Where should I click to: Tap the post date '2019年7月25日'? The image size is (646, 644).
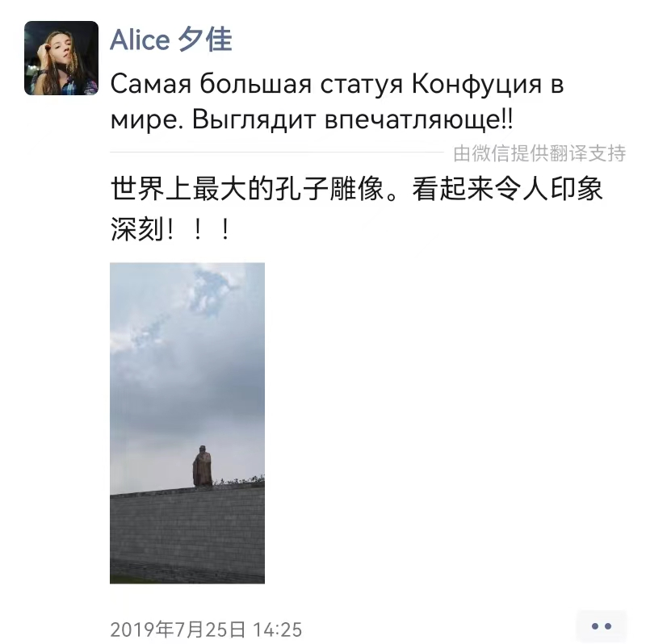pyautogui.click(x=178, y=630)
